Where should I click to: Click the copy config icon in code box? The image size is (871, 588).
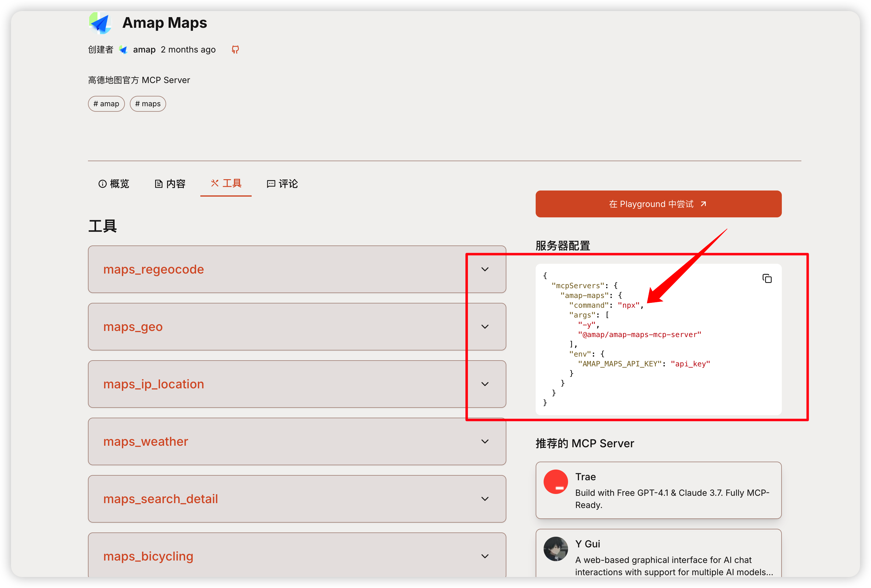pyautogui.click(x=767, y=278)
